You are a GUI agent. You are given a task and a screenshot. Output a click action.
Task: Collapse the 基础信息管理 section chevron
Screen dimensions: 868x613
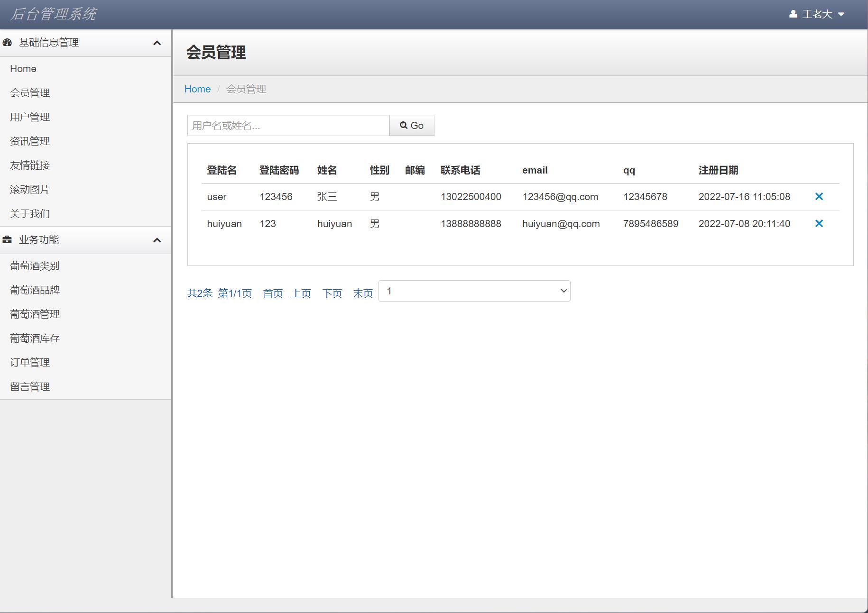point(157,43)
